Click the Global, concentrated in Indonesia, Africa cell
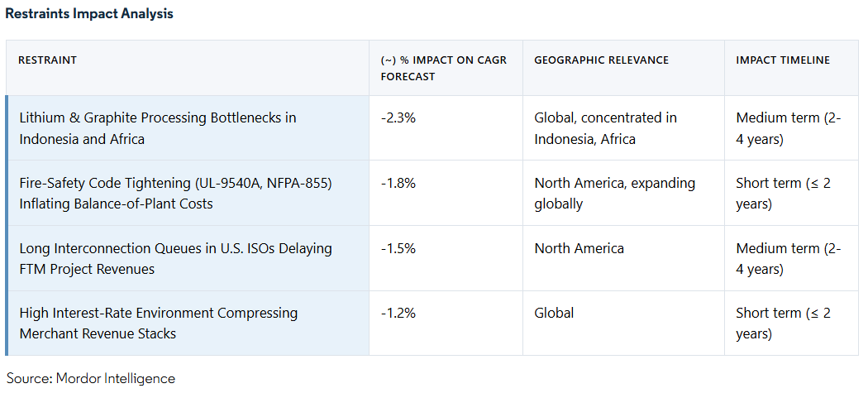 (605, 128)
